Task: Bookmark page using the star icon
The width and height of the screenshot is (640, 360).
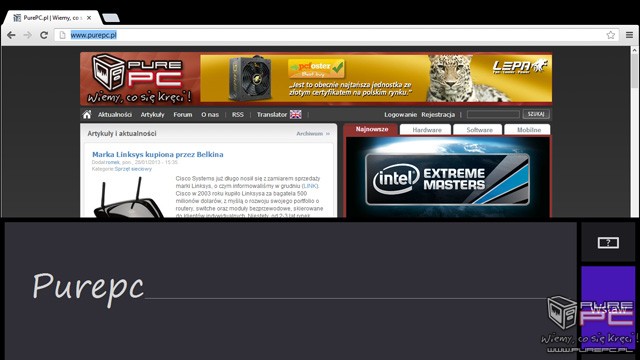Action: (611, 35)
